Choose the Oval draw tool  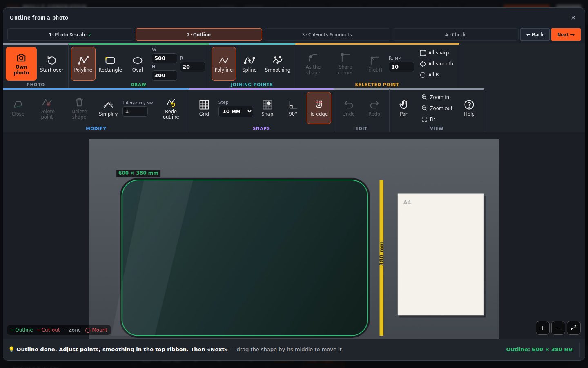coord(138,64)
